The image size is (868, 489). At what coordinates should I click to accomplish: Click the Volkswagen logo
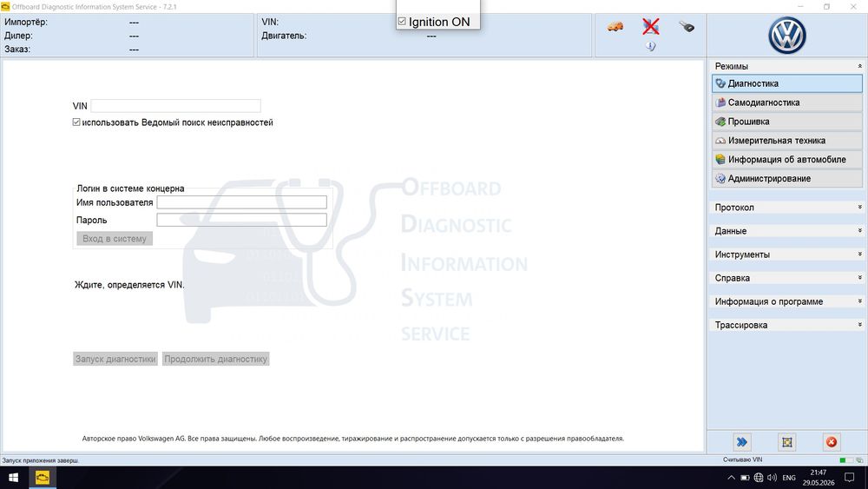point(786,36)
